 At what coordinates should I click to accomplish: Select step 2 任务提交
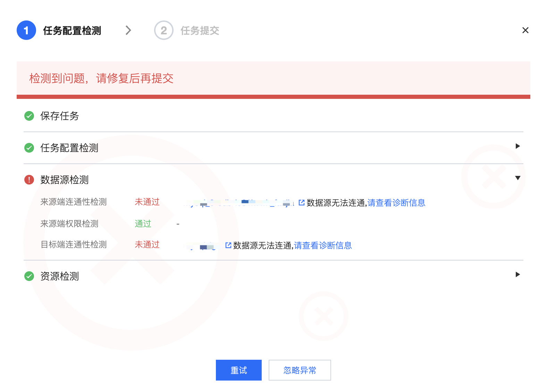(200, 31)
